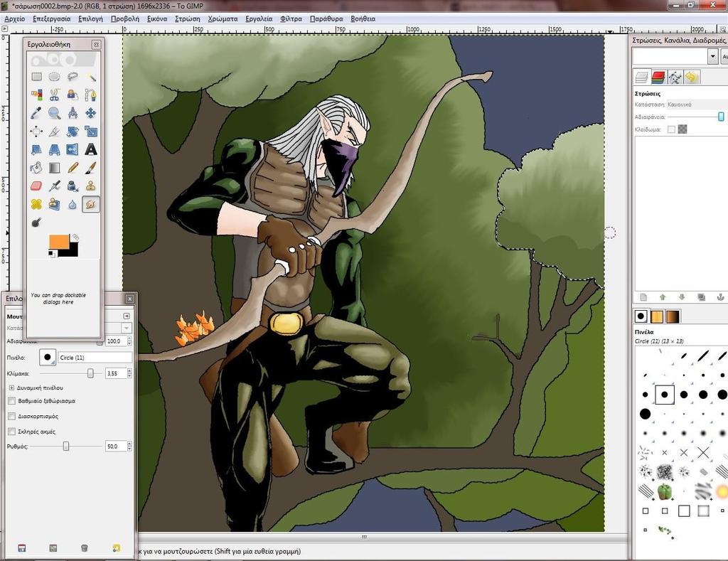Enable Διασκορπισμός checkbox
The width and height of the screenshot is (728, 561).
12,416
